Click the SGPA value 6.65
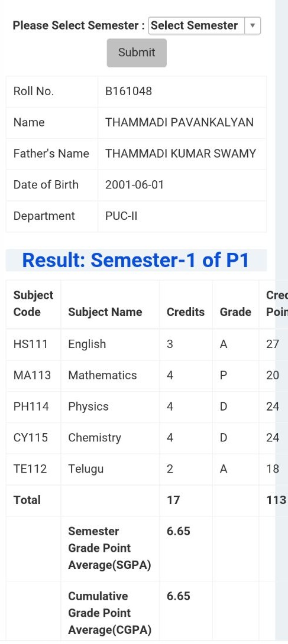Viewport: 288px width, 644px height. tap(179, 531)
